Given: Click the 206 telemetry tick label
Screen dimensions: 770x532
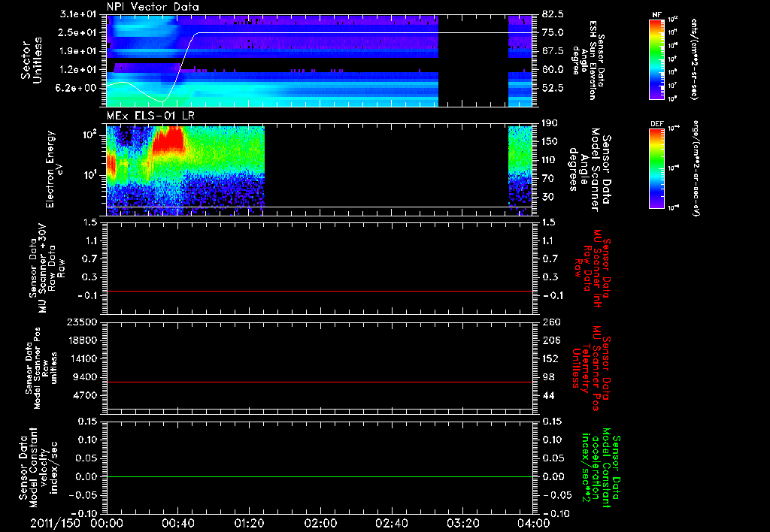Looking at the screenshot, I should 550,340.
